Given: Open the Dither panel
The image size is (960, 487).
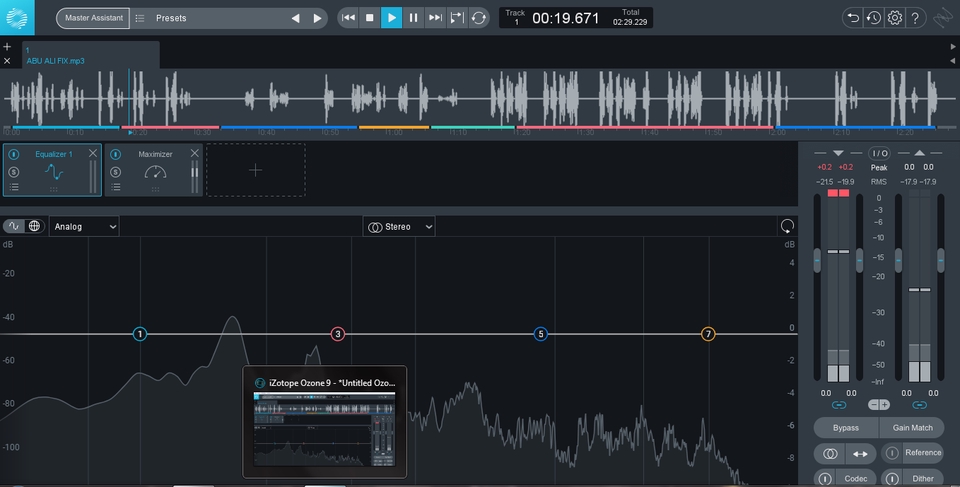Looking at the screenshot, I should click(x=923, y=478).
